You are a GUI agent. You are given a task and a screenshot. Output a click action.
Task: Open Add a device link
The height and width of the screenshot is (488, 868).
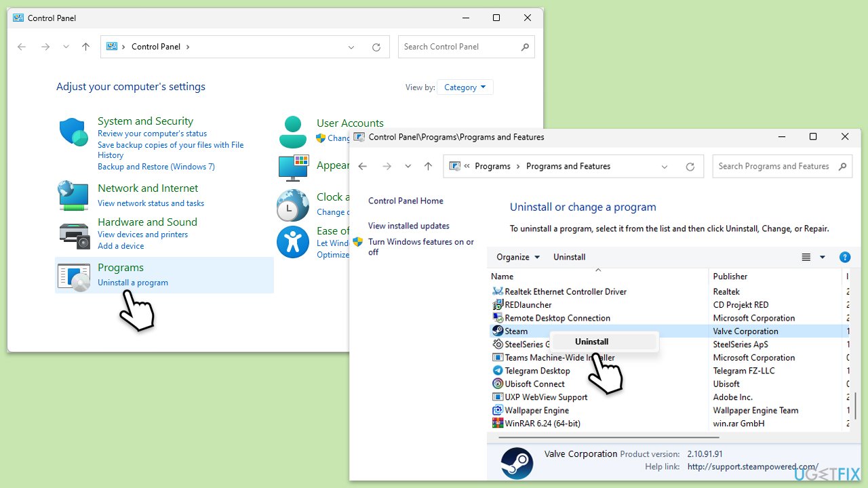[121, 246]
